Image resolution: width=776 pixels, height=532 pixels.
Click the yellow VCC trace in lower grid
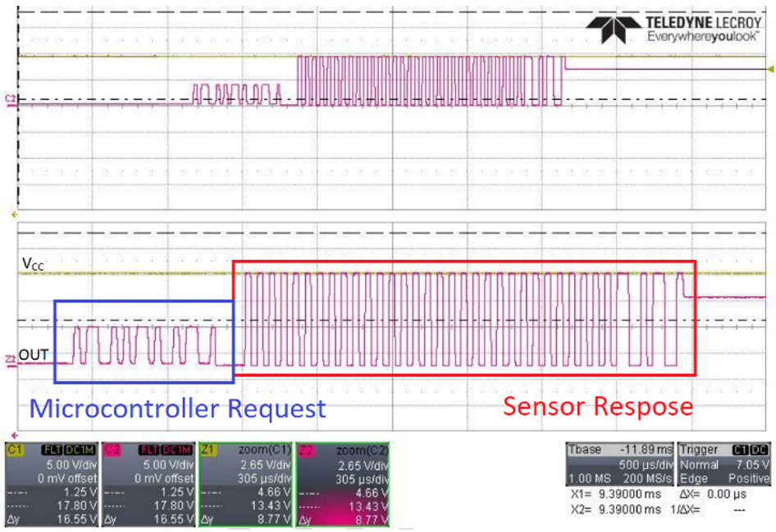point(123,274)
